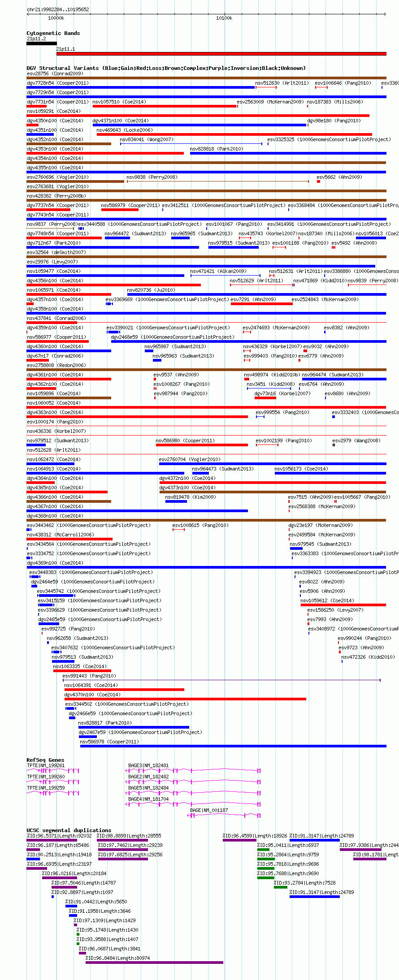Viewport: 399px width, 980px height.
Task: Click nsv964472 (Sudmant2013) label
Action: click(135, 233)
